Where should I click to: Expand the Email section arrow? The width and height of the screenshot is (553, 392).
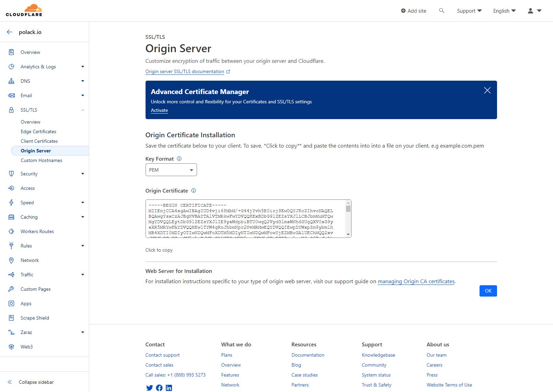[x=83, y=95]
